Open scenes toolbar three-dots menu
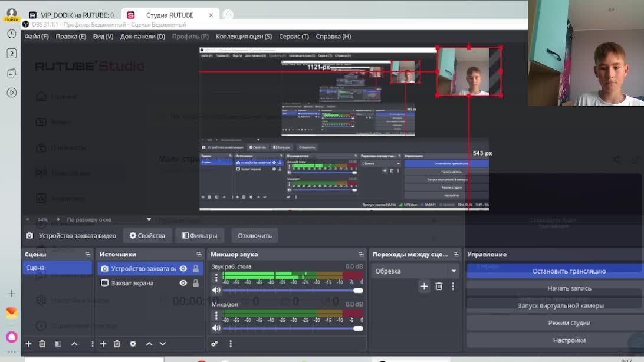Image resolution: width=644 pixels, height=362 pixels. 92,344
